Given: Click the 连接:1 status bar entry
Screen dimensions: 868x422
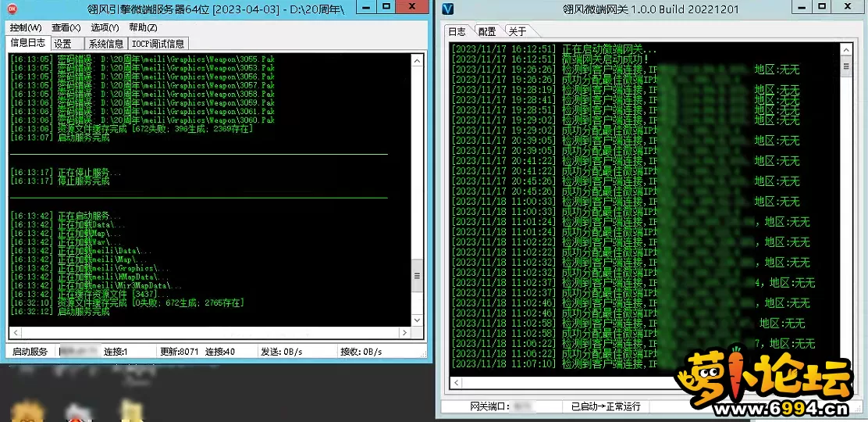Looking at the screenshot, I should coord(116,352).
